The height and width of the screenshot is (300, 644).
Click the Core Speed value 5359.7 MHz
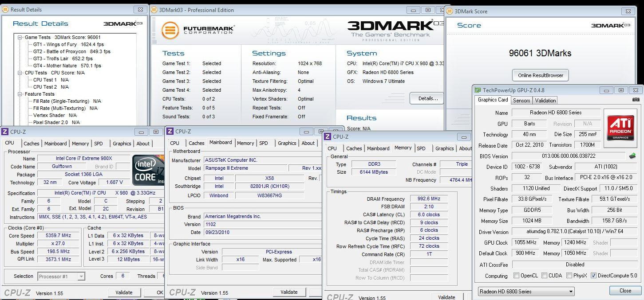pyautogui.click(x=59, y=236)
